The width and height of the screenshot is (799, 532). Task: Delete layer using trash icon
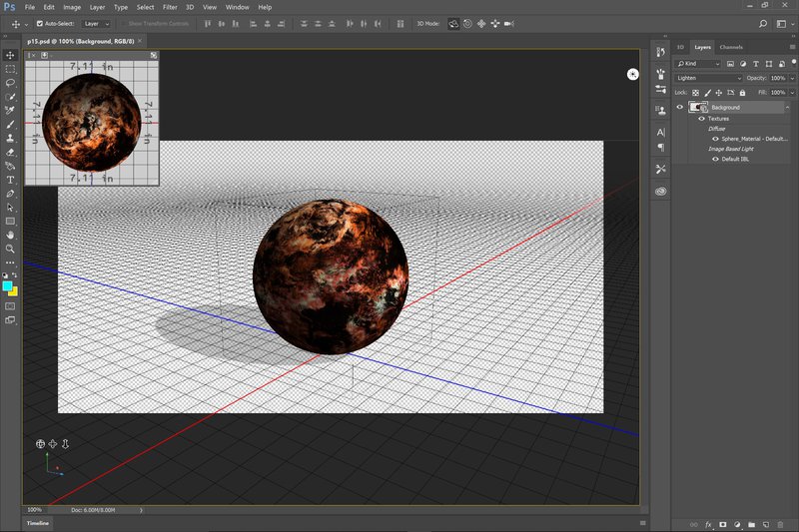(x=780, y=524)
